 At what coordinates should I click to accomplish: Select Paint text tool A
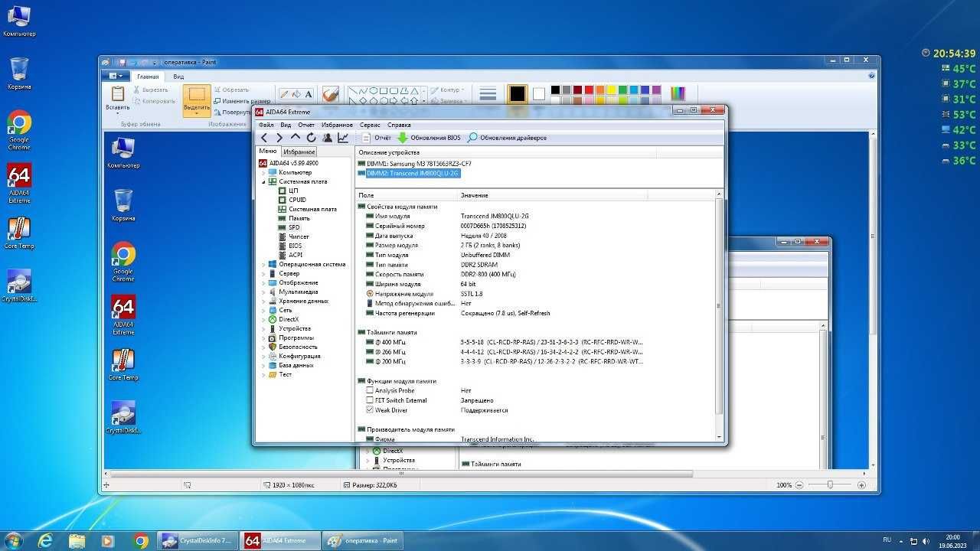click(x=309, y=94)
